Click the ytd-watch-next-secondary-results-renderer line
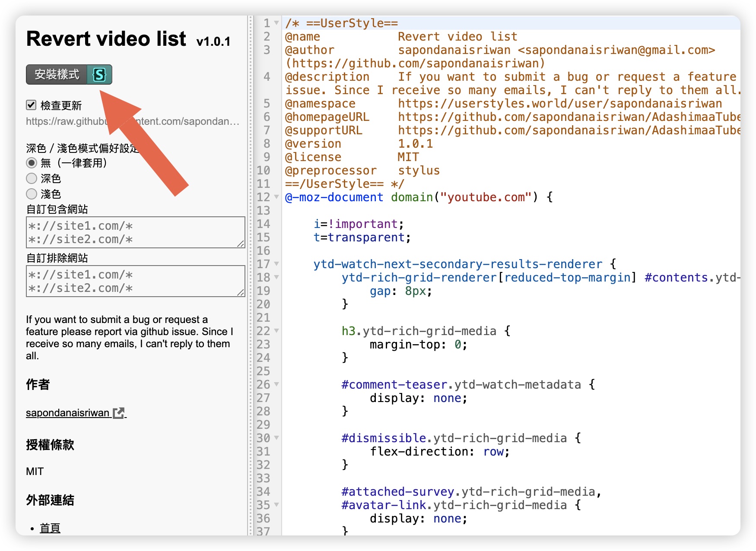The height and width of the screenshot is (551, 756). [464, 264]
